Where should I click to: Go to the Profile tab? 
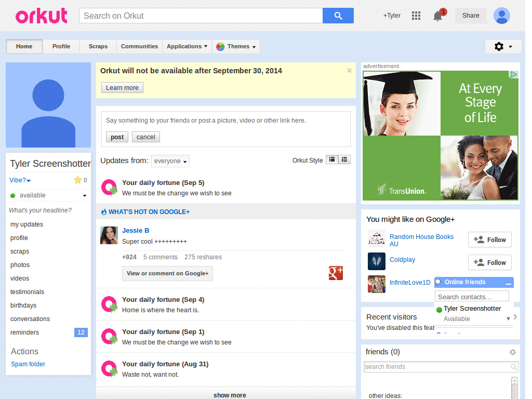pyautogui.click(x=61, y=46)
